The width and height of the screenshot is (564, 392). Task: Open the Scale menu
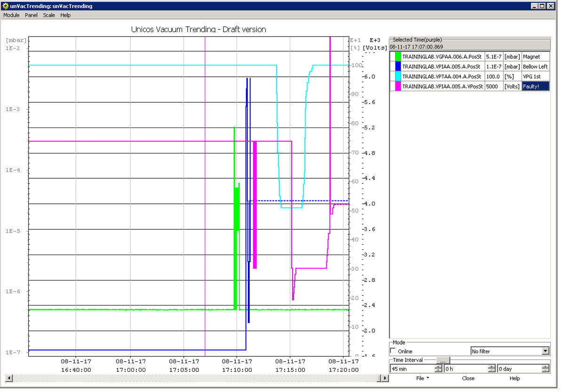(49, 15)
